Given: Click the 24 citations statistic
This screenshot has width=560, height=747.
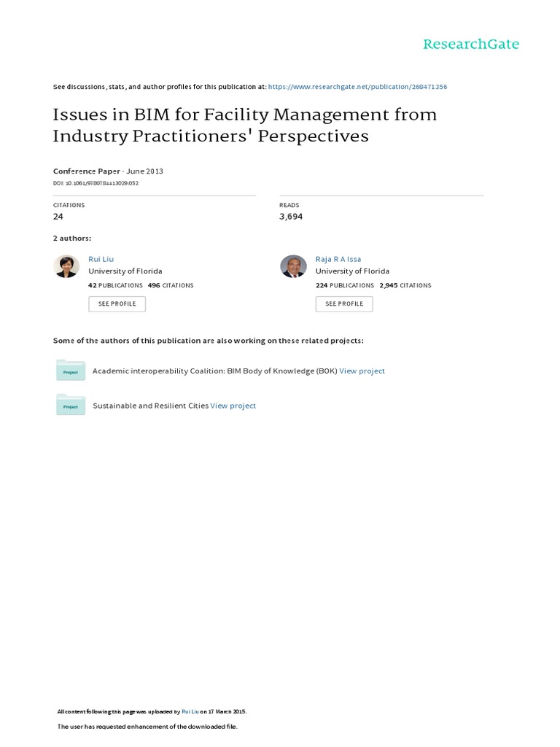Looking at the screenshot, I should click(58, 217).
